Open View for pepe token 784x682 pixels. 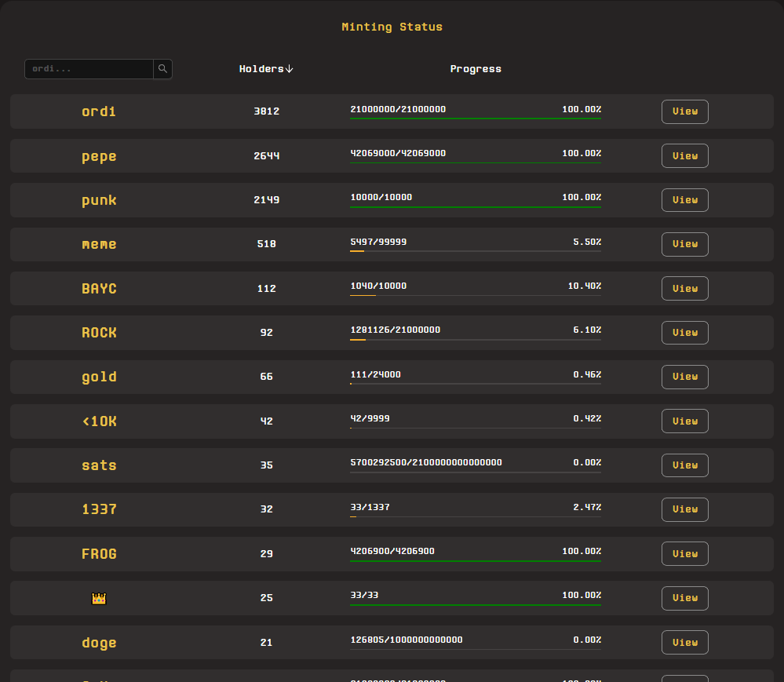[x=685, y=156]
